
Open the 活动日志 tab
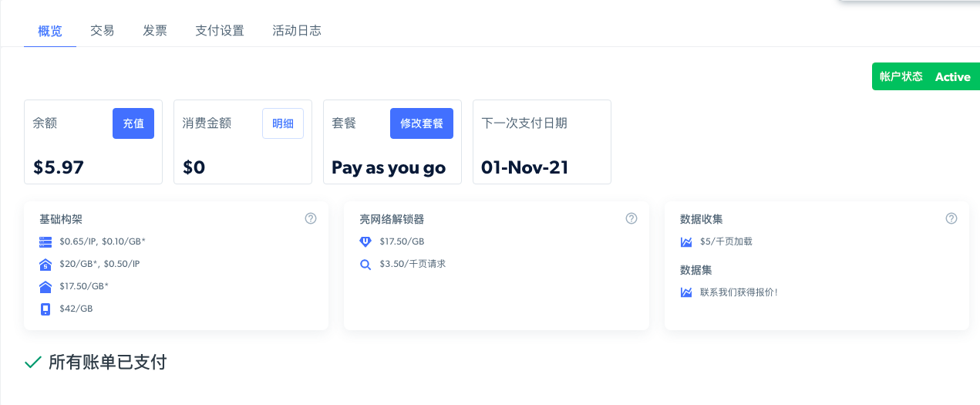pyautogui.click(x=297, y=31)
